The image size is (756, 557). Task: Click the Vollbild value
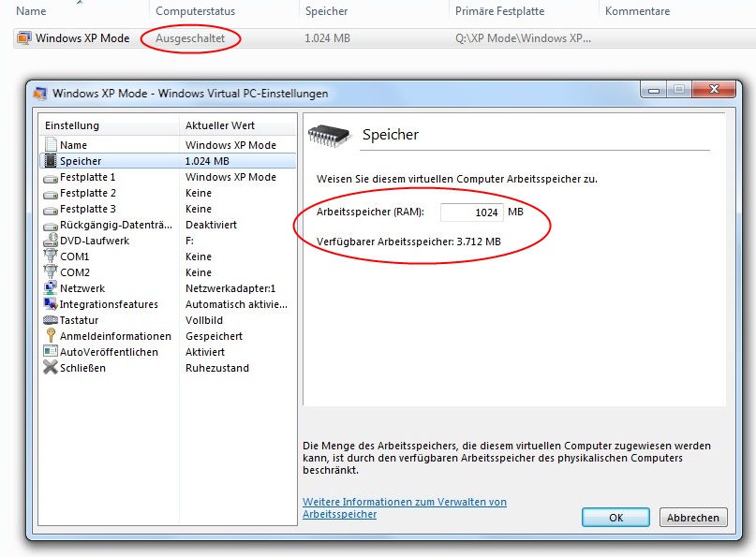coord(204,320)
